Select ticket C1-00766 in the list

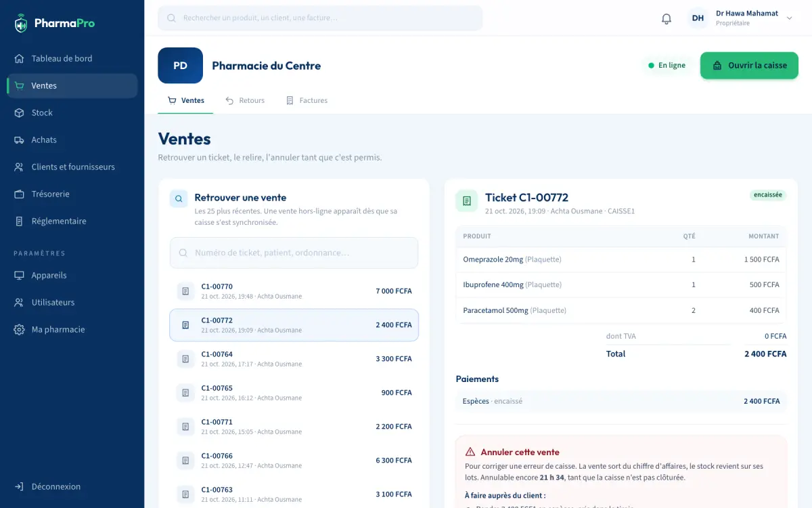pyautogui.click(x=294, y=461)
